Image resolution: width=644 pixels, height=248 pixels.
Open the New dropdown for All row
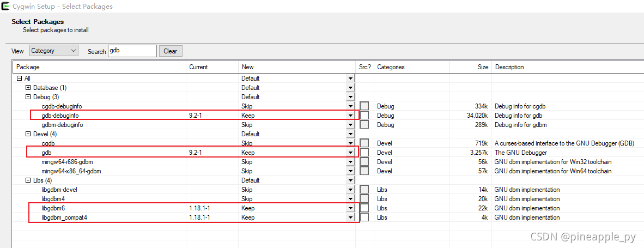point(350,78)
